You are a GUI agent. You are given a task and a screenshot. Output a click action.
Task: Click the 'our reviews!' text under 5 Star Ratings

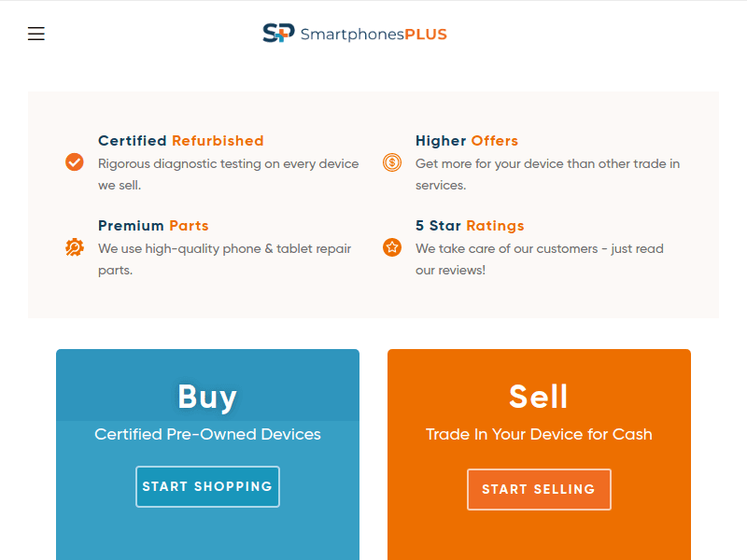coord(452,270)
